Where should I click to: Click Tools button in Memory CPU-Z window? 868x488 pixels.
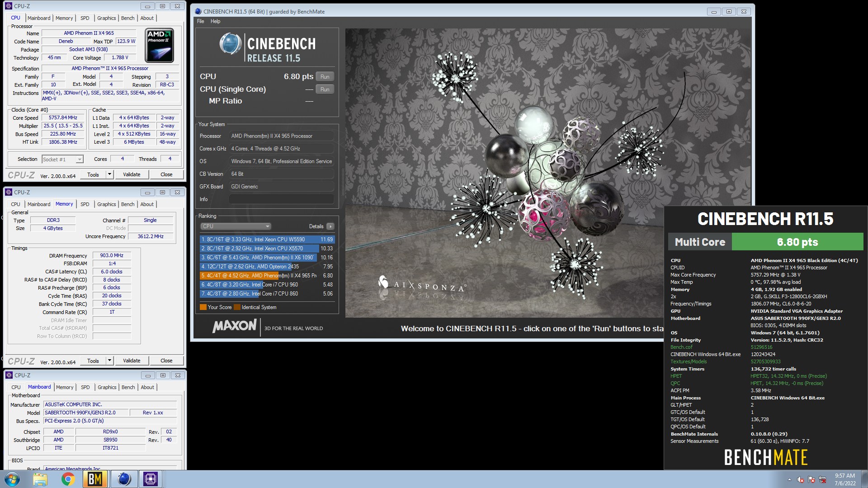pos(93,361)
